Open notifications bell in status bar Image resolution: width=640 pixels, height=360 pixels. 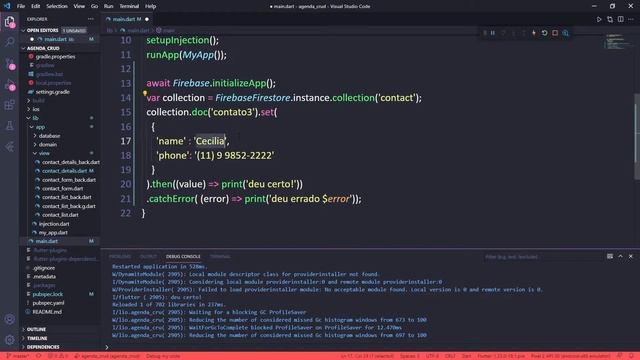631,356
